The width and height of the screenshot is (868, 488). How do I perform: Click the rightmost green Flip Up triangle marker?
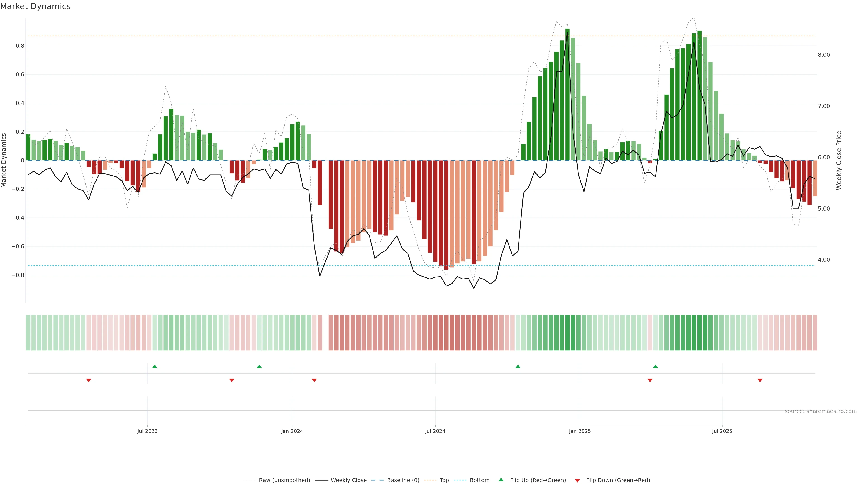(x=655, y=366)
